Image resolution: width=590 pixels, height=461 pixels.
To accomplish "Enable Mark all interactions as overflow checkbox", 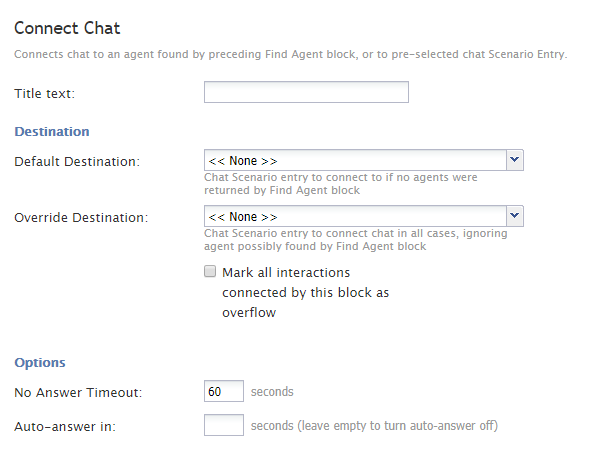I will point(210,271).
